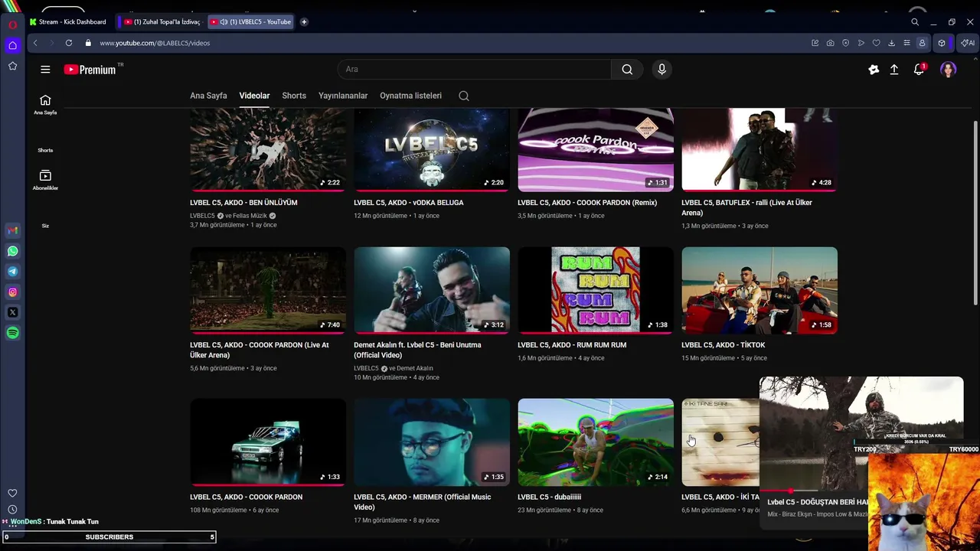Select the channel Ana Sayfa tab
The width and height of the screenshot is (980, 551).
[x=208, y=96]
